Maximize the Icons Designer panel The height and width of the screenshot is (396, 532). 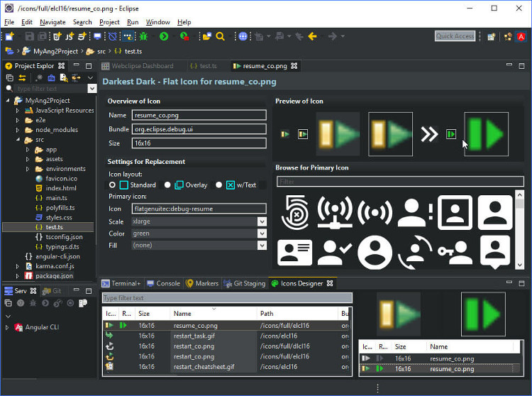pos(522,283)
